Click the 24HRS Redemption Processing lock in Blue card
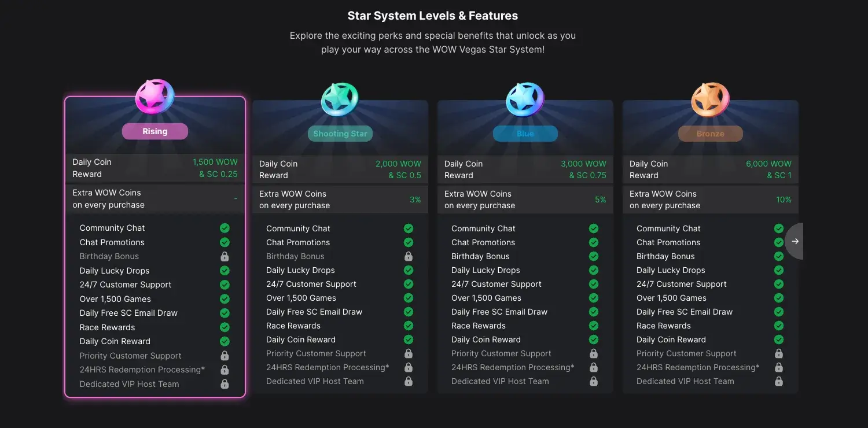 594,367
